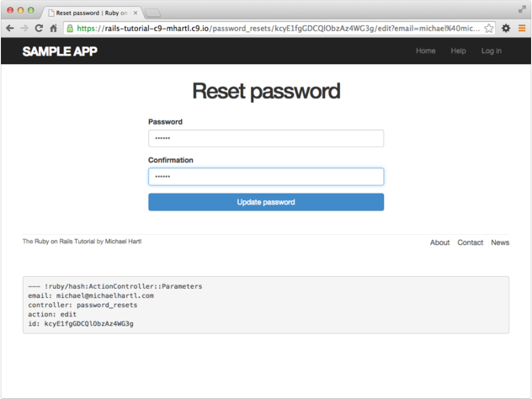Bookmark this page with the star icon

point(489,28)
